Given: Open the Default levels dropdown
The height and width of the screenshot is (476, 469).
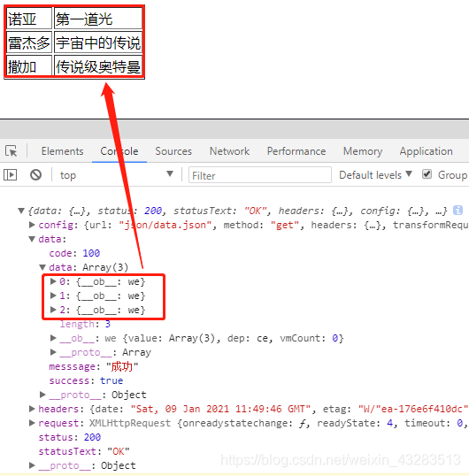Looking at the screenshot, I should pos(375,175).
